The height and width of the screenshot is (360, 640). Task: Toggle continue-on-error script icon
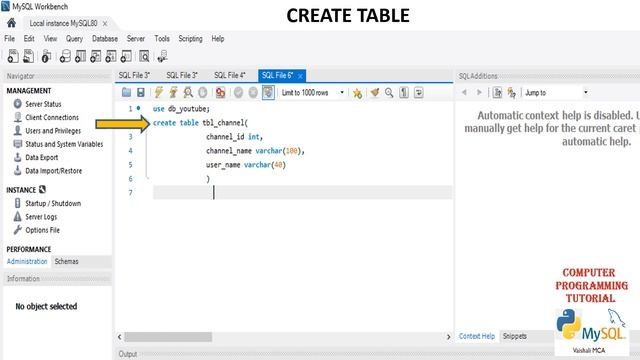coord(220,93)
